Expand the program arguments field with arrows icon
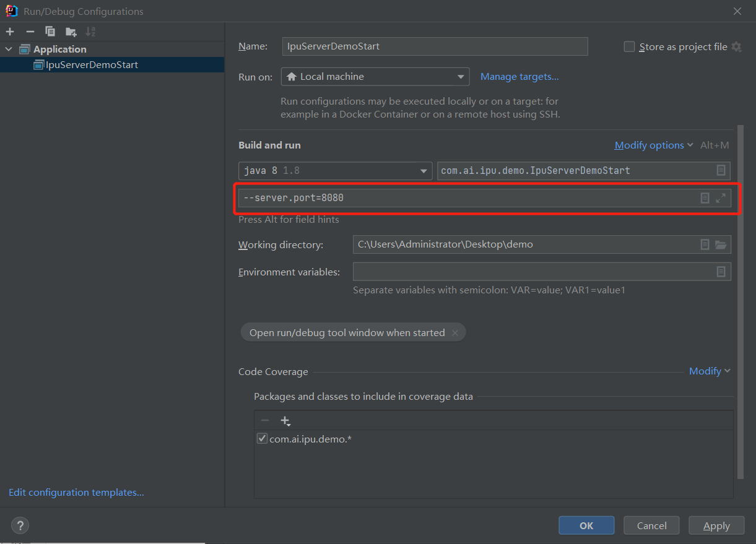This screenshot has height=544, width=756. (x=721, y=198)
